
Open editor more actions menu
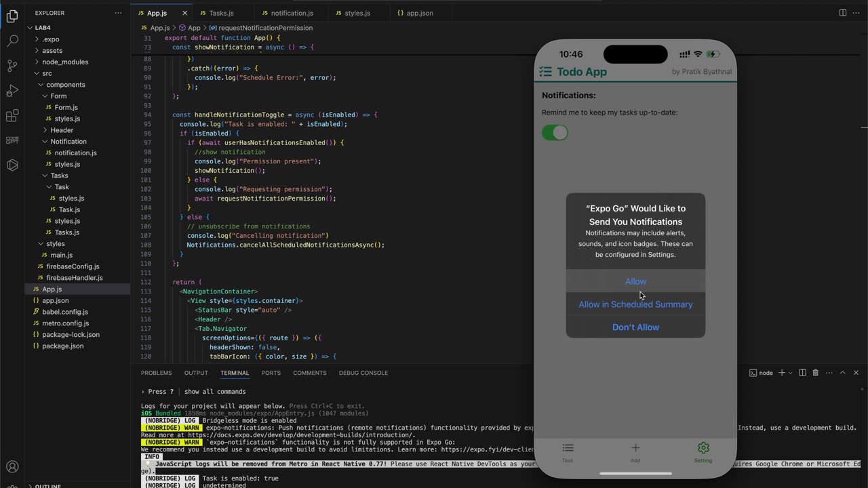[x=856, y=13]
